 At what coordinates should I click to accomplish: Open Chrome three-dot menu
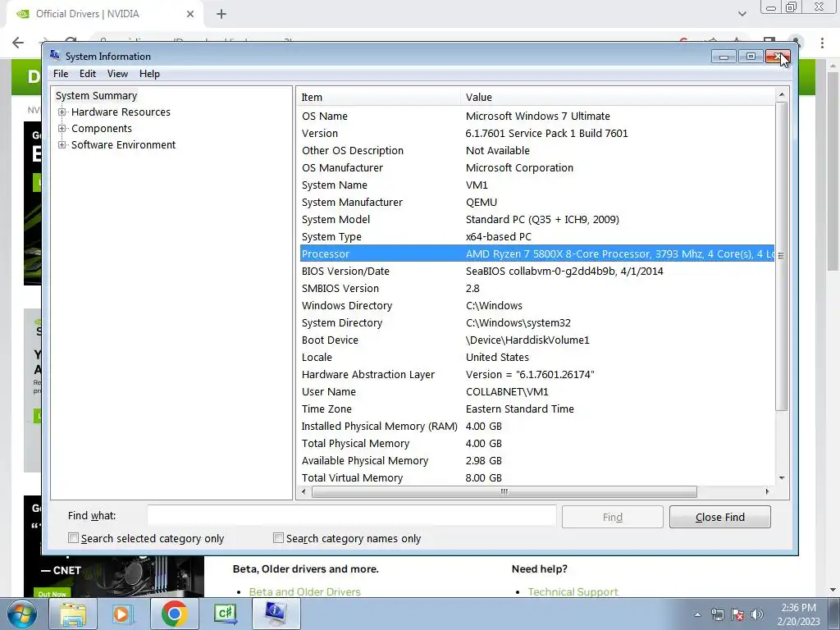coord(822,43)
